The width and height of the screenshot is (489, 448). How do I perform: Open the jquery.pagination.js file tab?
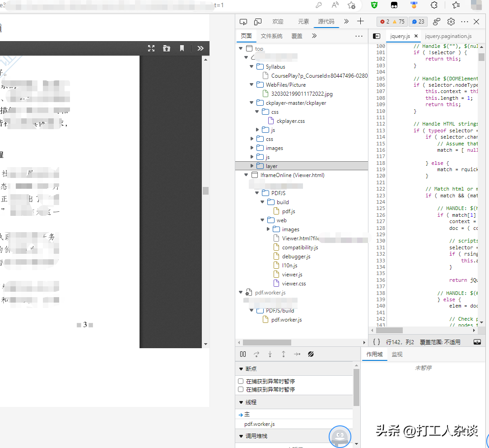448,36
